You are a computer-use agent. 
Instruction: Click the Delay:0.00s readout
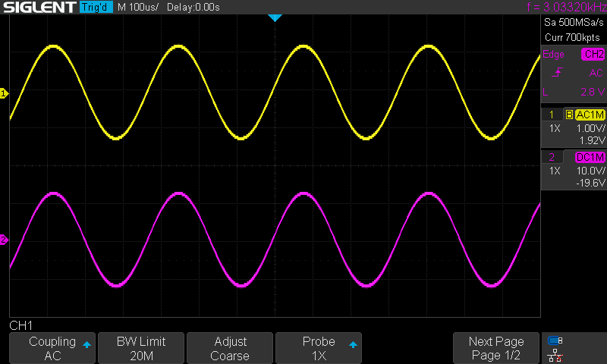(193, 7)
